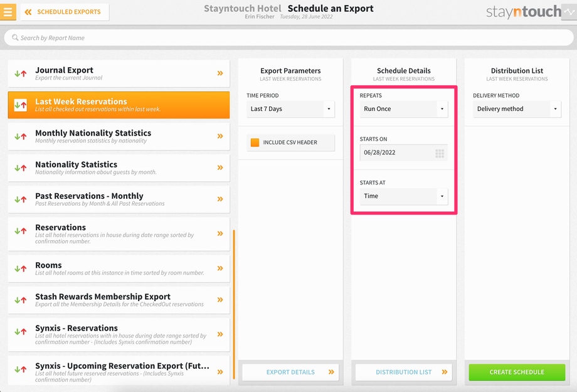Select Stash Rewards Membership Export
The image size is (577, 392).
tap(119, 300)
